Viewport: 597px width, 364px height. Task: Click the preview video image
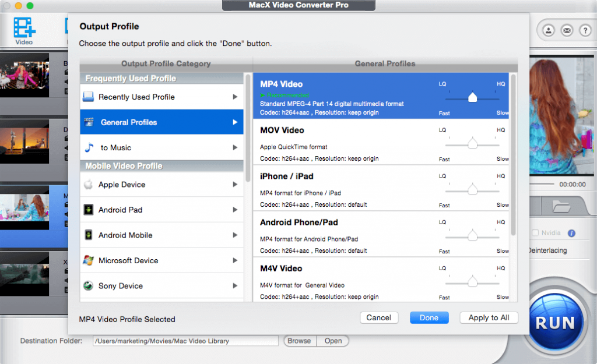[x=561, y=115]
